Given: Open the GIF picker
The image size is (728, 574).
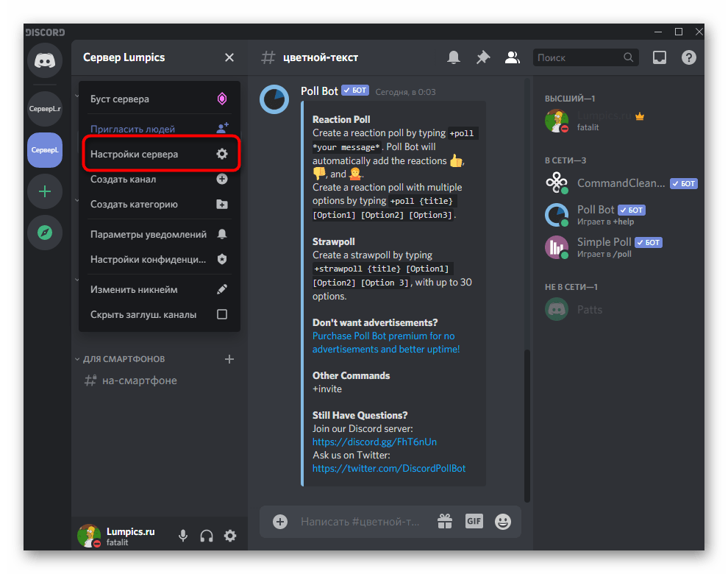Looking at the screenshot, I should click(x=474, y=522).
